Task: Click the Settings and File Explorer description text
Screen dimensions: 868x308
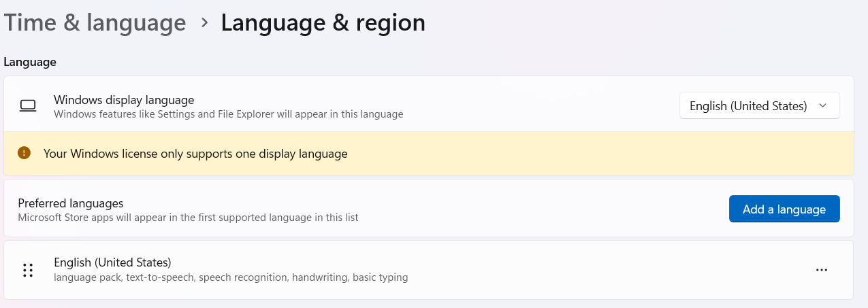Action: tap(228, 114)
